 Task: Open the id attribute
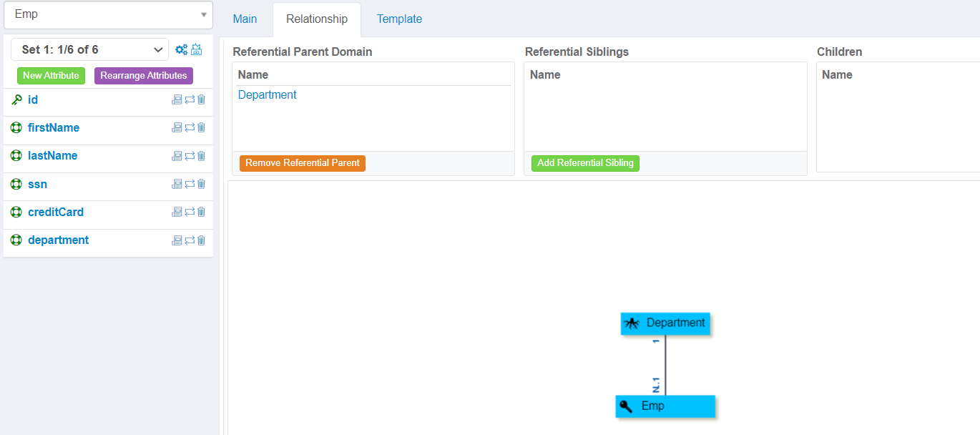click(x=33, y=100)
